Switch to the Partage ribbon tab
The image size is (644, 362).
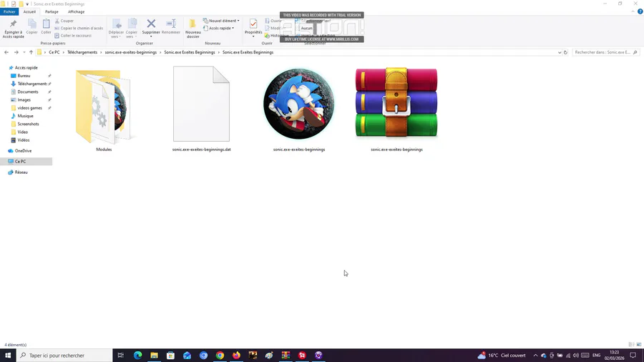(52, 12)
